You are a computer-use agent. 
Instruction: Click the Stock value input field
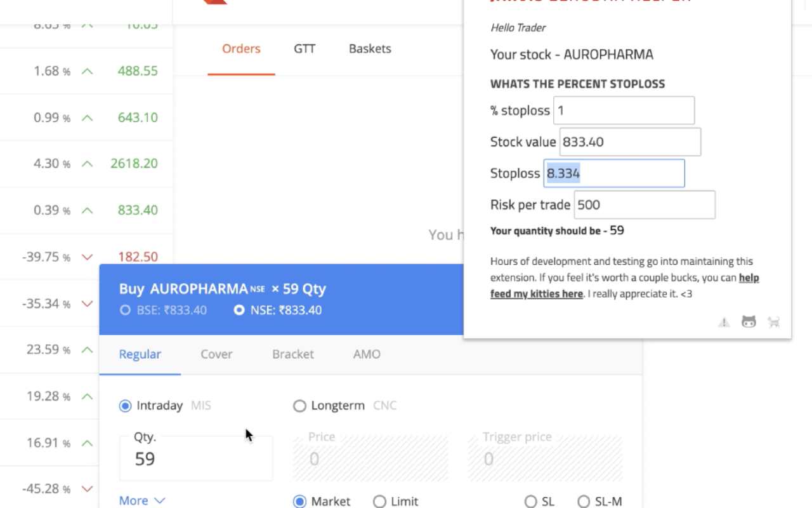click(x=630, y=142)
